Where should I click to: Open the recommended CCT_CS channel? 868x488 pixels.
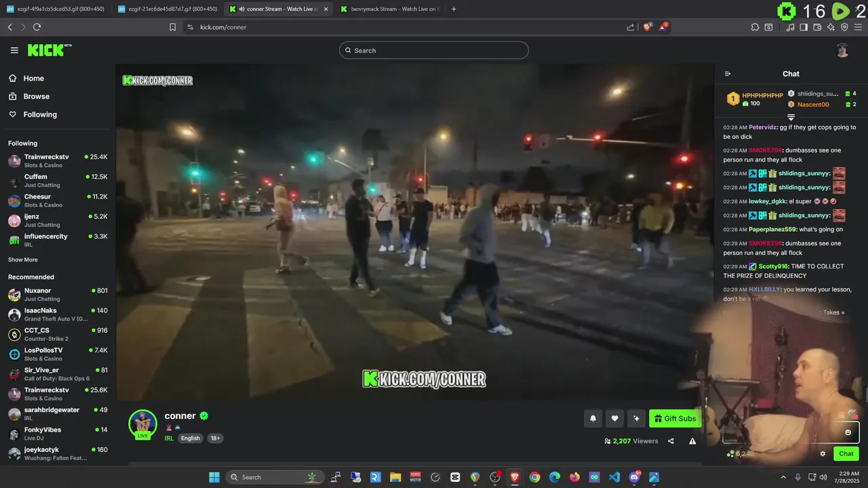coord(58,334)
